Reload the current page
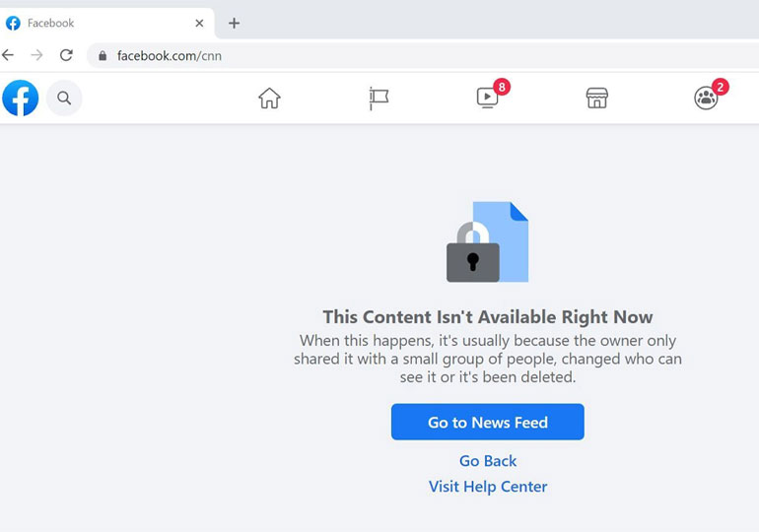 click(66, 55)
